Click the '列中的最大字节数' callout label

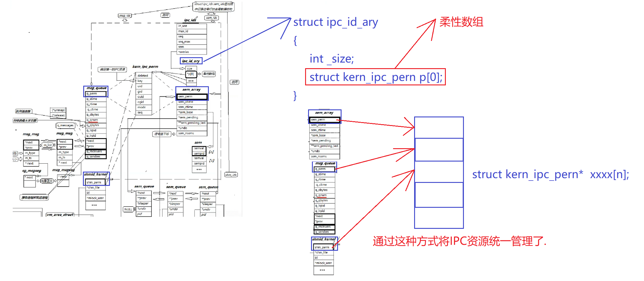click(25, 120)
